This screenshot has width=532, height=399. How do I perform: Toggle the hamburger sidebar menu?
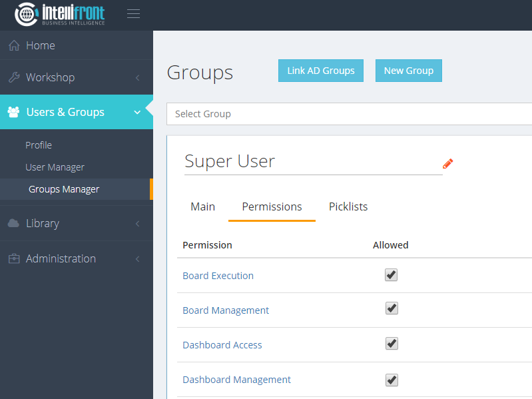(x=133, y=14)
